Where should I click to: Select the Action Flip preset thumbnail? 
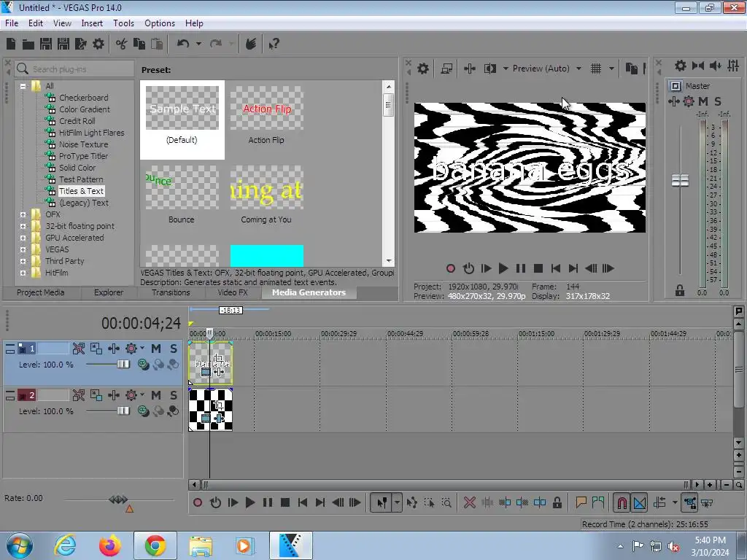point(267,108)
